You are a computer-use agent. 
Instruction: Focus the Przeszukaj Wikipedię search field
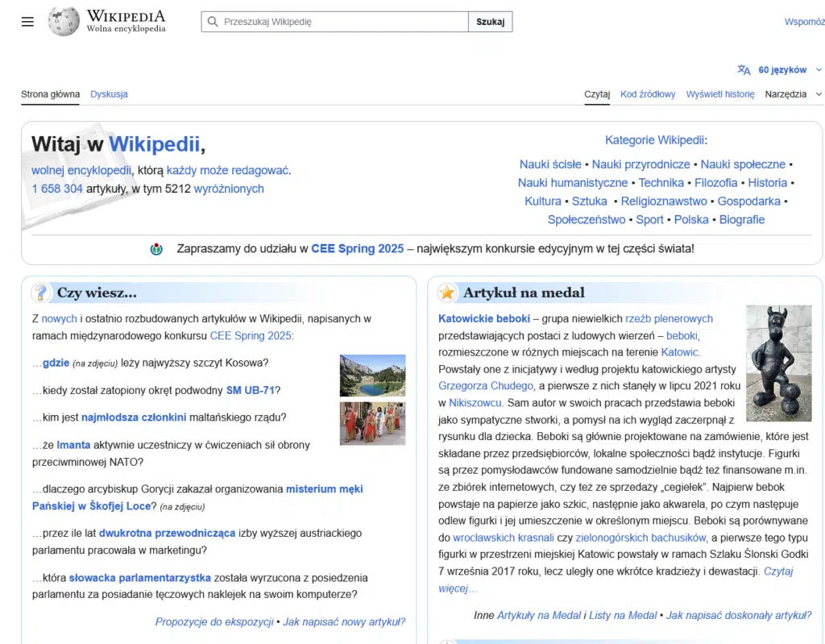[334, 22]
